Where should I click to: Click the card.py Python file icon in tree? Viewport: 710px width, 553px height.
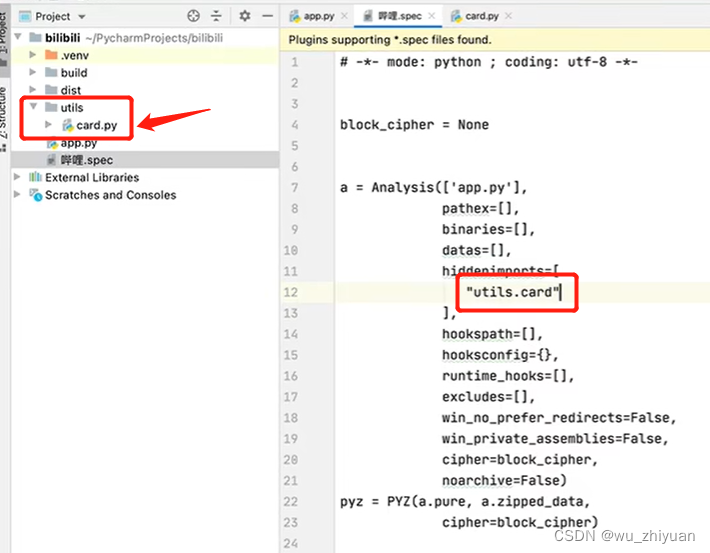[68, 125]
